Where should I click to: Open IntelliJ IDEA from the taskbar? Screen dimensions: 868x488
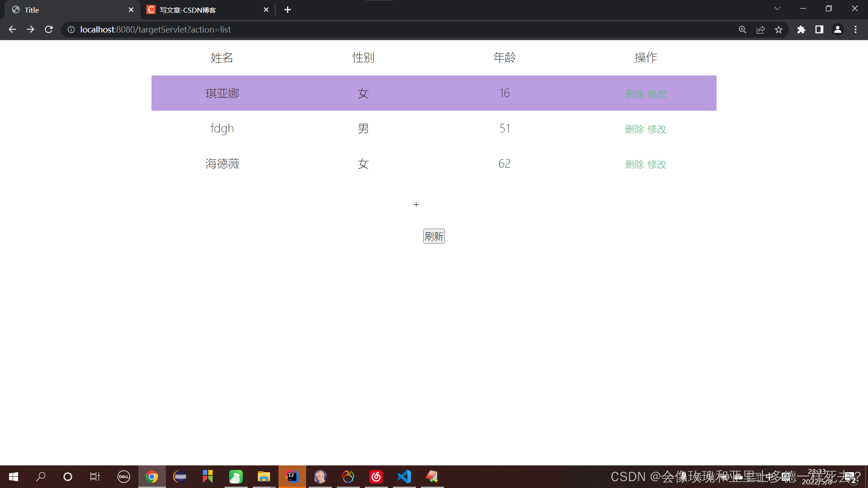tap(292, 477)
